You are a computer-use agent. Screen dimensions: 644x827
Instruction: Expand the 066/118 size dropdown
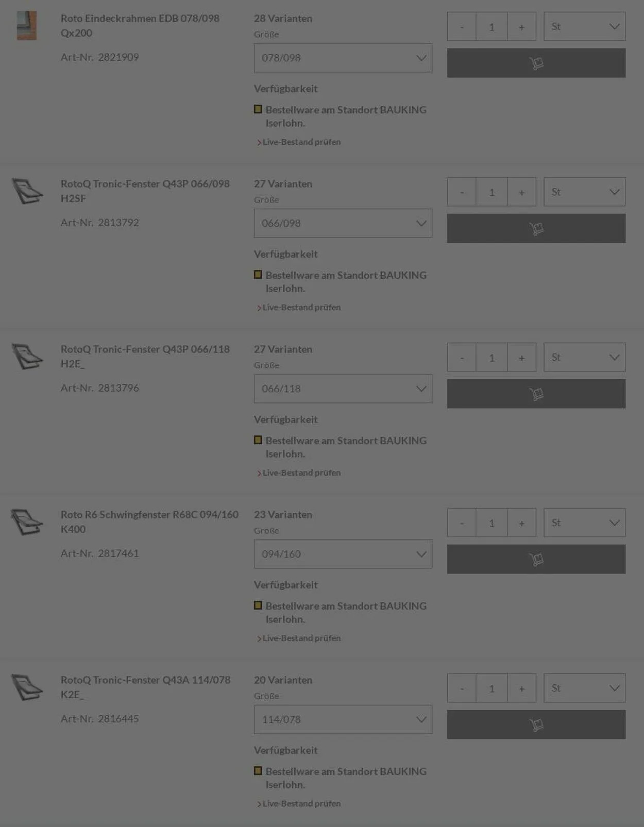343,389
